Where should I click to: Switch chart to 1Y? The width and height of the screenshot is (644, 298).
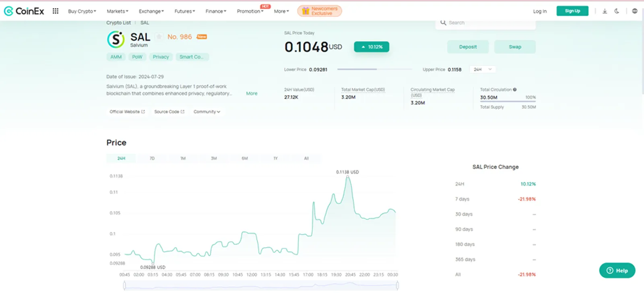pyautogui.click(x=276, y=159)
